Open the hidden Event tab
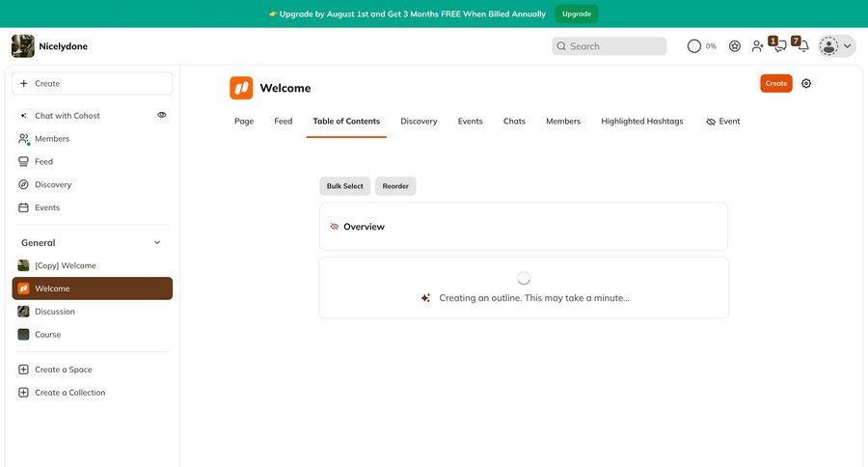868x467 pixels. click(x=723, y=122)
